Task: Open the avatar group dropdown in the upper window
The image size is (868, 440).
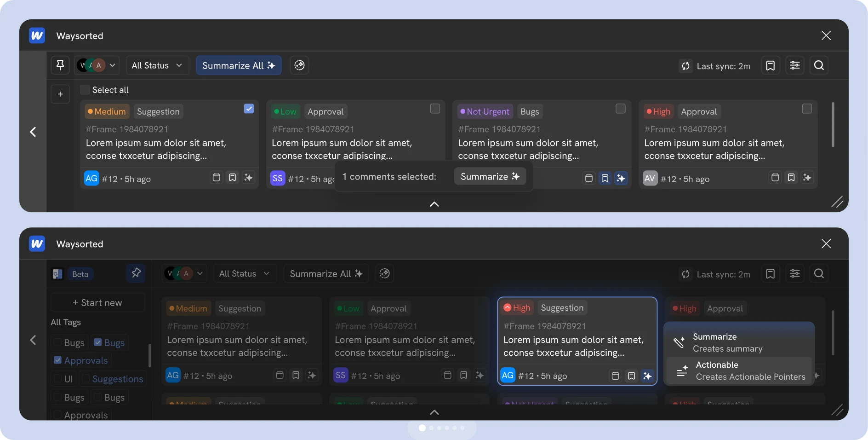Action: tap(97, 65)
